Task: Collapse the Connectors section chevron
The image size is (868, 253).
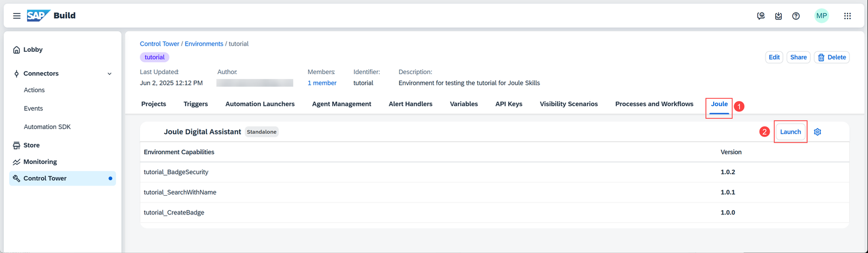Action: tap(109, 73)
